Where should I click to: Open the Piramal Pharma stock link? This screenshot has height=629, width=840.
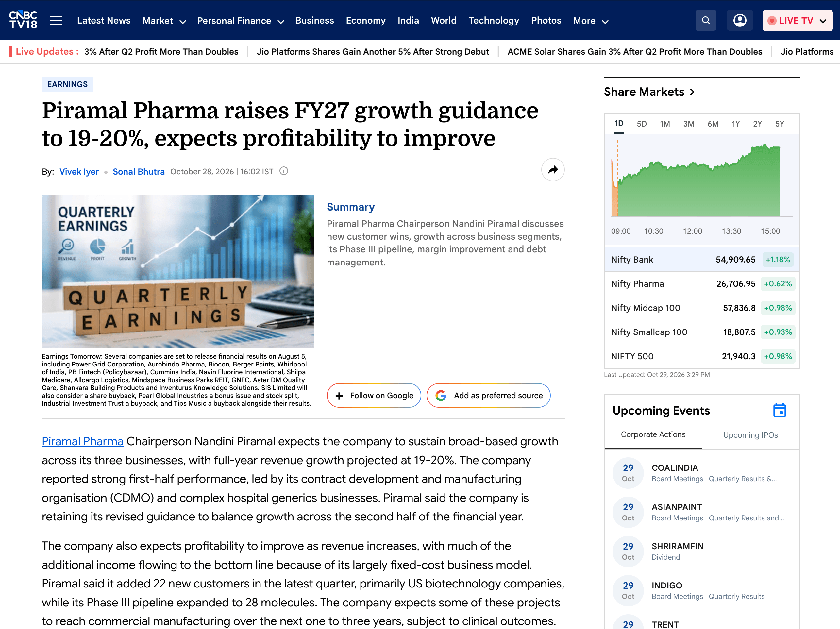click(82, 441)
